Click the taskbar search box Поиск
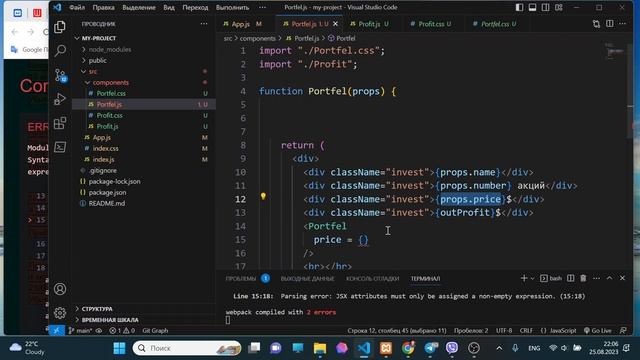The height and width of the screenshot is (360, 640). (x=187, y=348)
